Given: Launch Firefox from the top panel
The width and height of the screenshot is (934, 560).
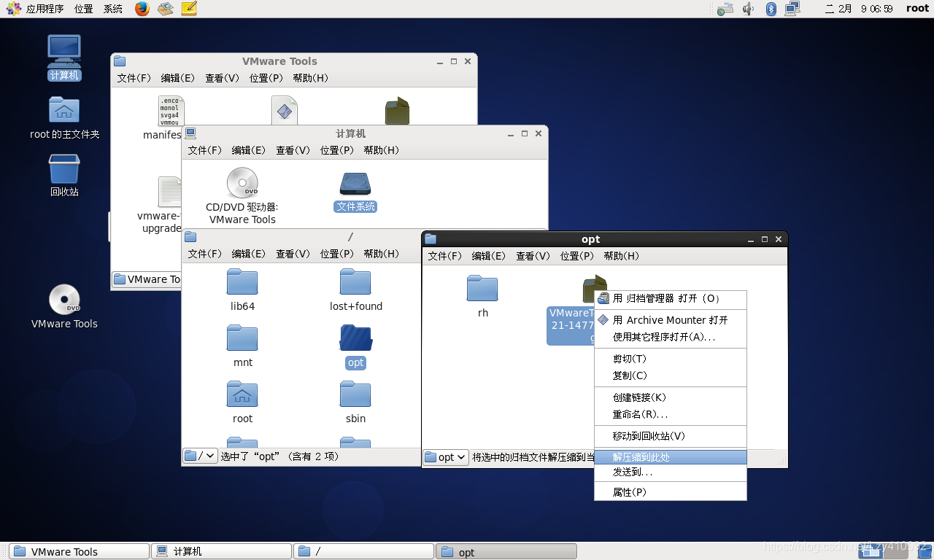Looking at the screenshot, I should 142,9.
